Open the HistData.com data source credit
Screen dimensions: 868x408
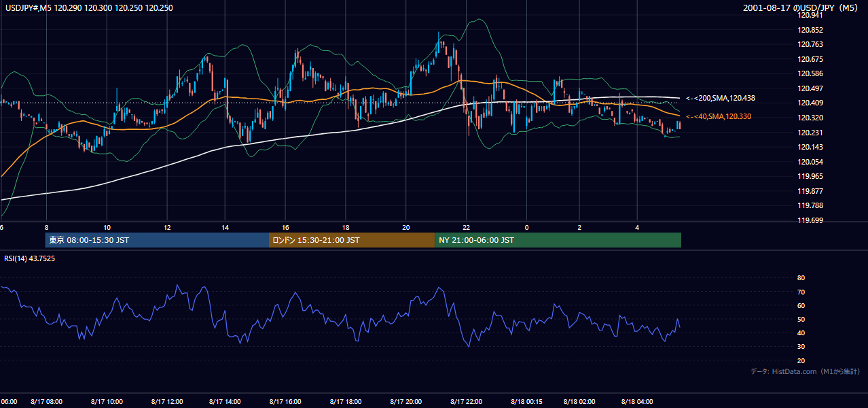pos(806,371)
